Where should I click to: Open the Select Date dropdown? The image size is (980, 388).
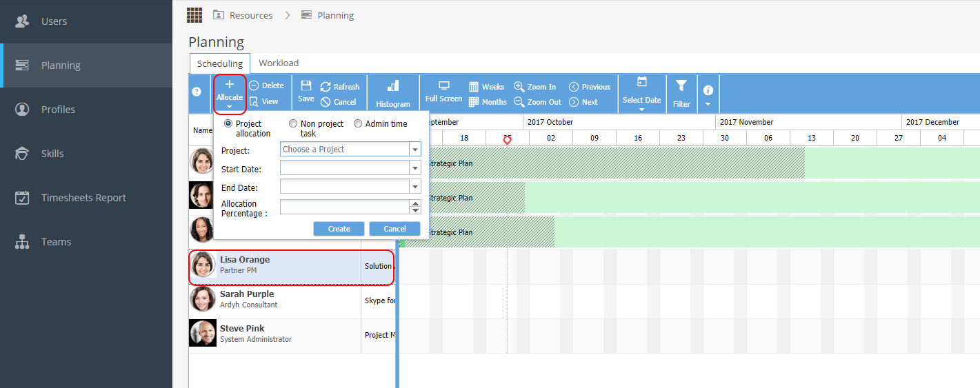(x=642, y=94)
